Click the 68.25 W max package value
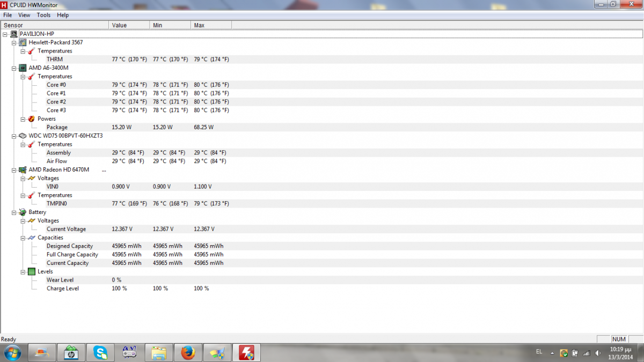Screen dimensions: 644x362 [203, 128]
